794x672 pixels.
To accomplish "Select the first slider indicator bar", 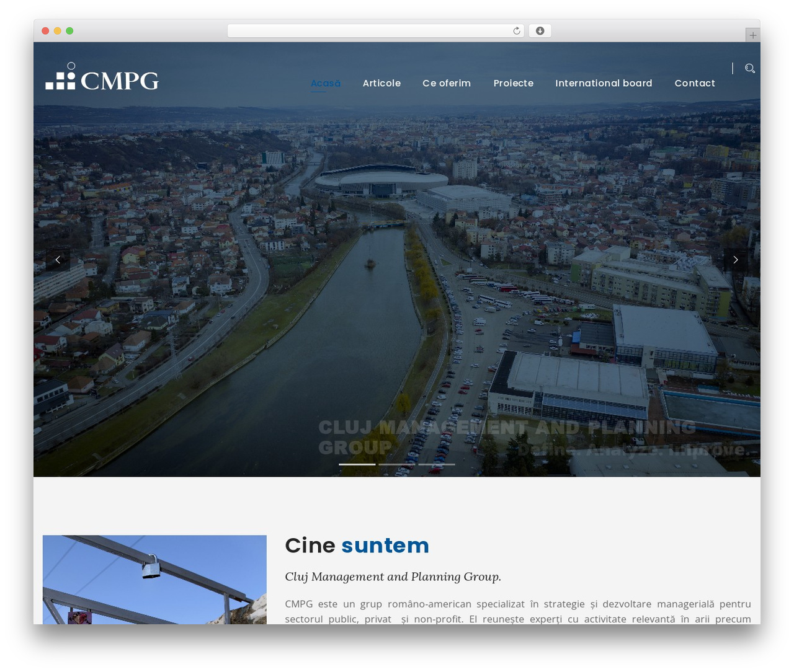I will (357, 464).
